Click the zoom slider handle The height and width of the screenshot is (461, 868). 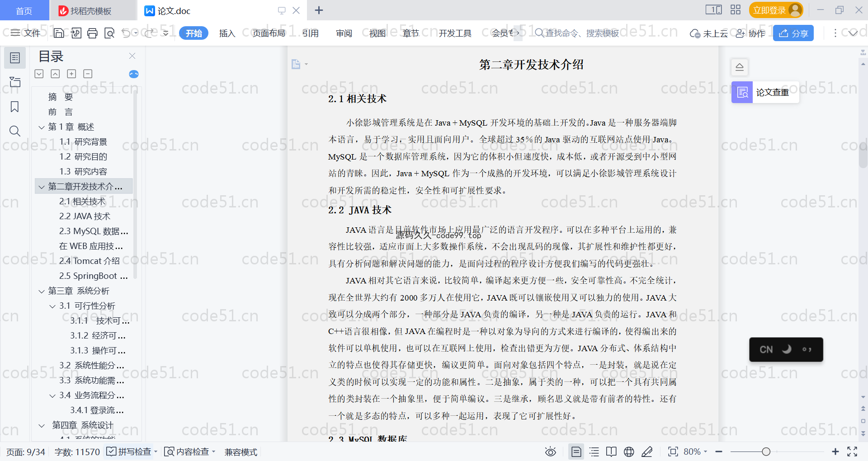(766, 452)
